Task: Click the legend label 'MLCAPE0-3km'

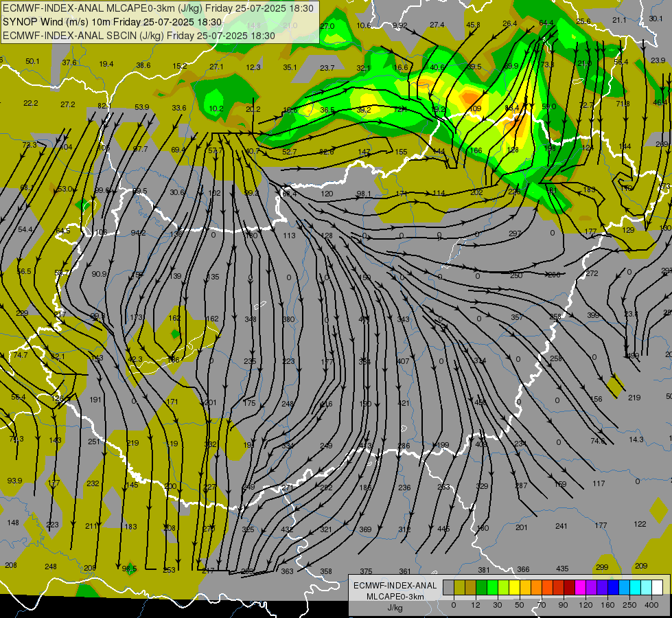Action: click(395, 597)
